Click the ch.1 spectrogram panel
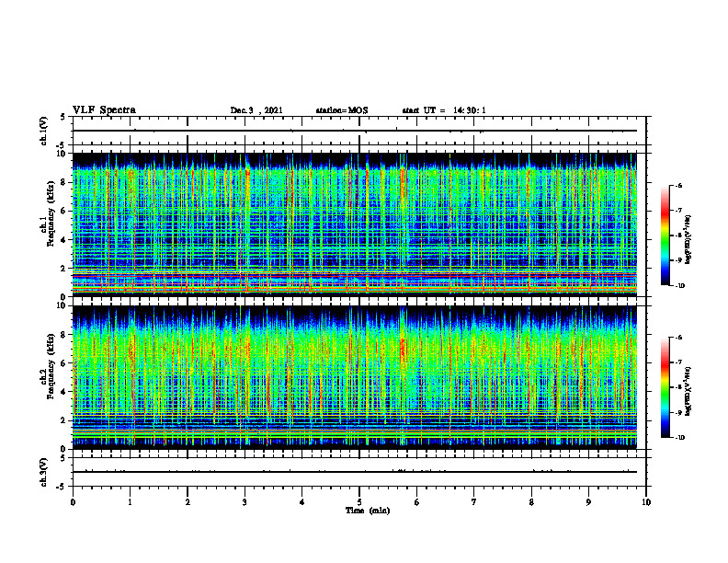728x563 pixels. click(x=355, y=224)
